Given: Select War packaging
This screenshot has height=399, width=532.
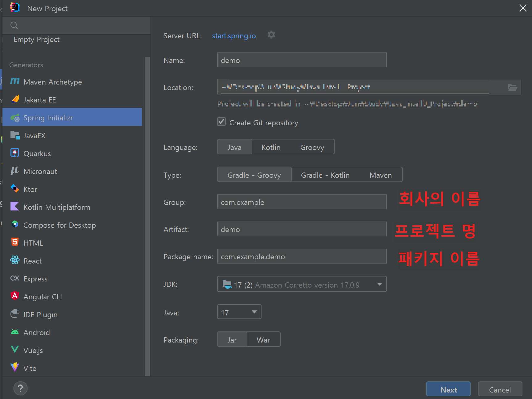Looking at the screenshot, I should click(x=263, y=340).
